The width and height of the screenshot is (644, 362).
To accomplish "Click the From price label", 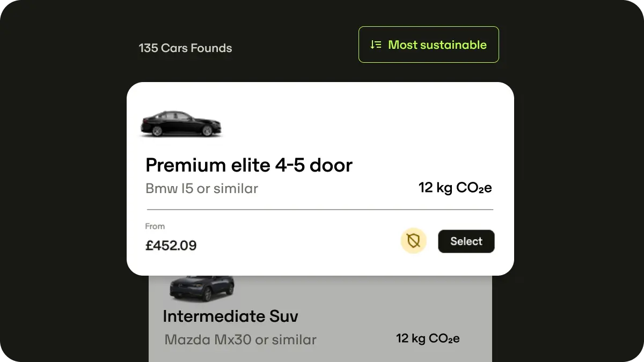I will click(155, 226).
